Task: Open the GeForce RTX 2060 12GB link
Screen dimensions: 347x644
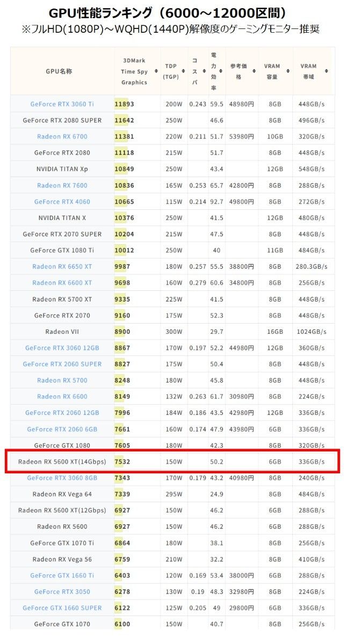Action: coord(62,413)
